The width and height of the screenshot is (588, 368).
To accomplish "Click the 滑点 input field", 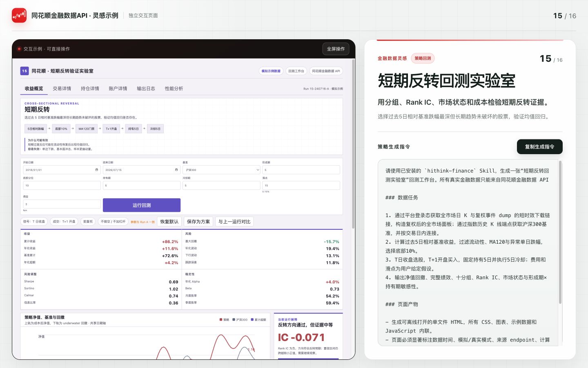I will pyautogui.click(x=301, y=185).
